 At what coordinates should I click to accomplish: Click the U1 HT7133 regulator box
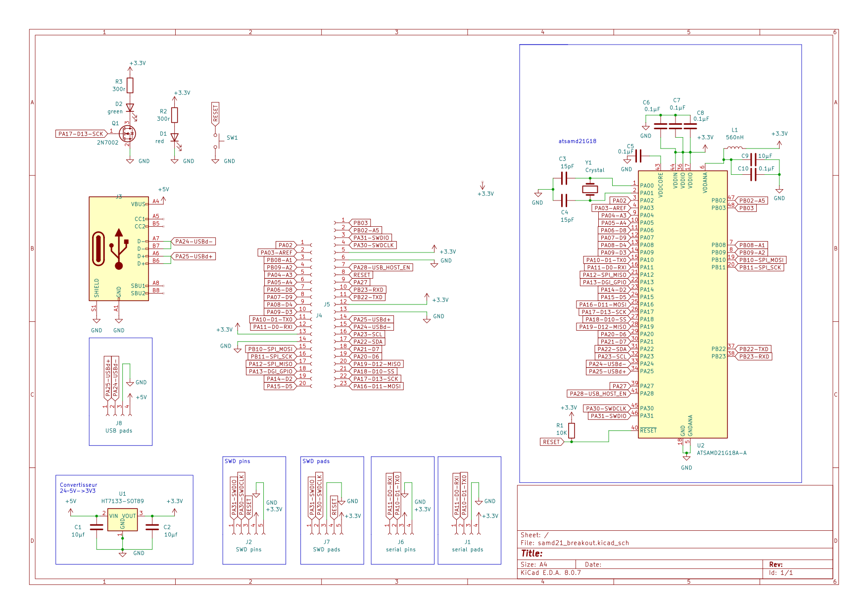click(122, 519)
